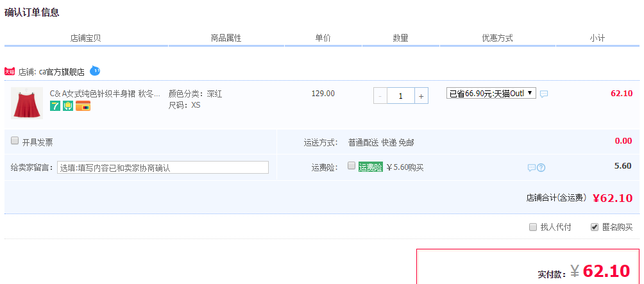Viewport: 644px width, 284px height.
Task: Click the Tmall logo beside the store name
Action: click(x=10, y=72)
